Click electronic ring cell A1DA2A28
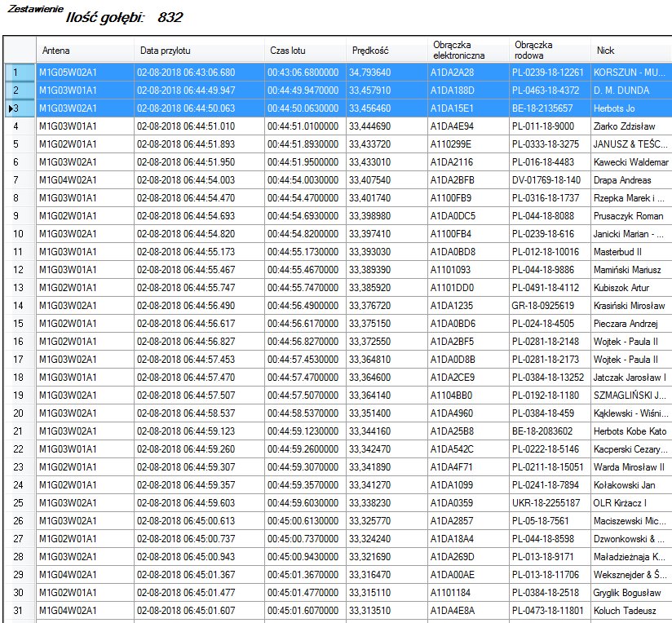The height and width of the screenshot is (623, 672). pyautogui.click(x=468, y=73)
